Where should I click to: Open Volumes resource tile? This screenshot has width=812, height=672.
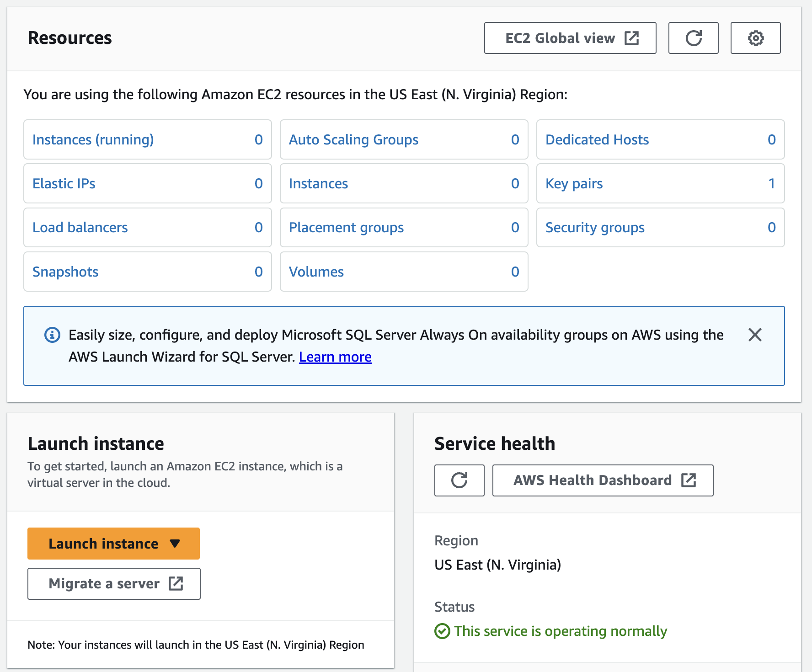tap(316, 272)
